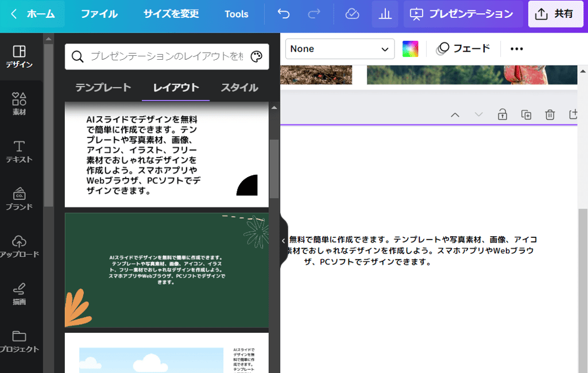Screen dimensions: 588x373
Task: Click the palette icon in search box
Action: (x=257, y=57)
